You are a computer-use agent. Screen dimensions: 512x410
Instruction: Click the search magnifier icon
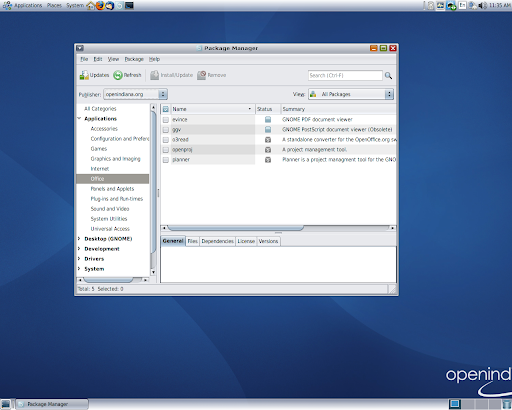[x=388, y=76]
